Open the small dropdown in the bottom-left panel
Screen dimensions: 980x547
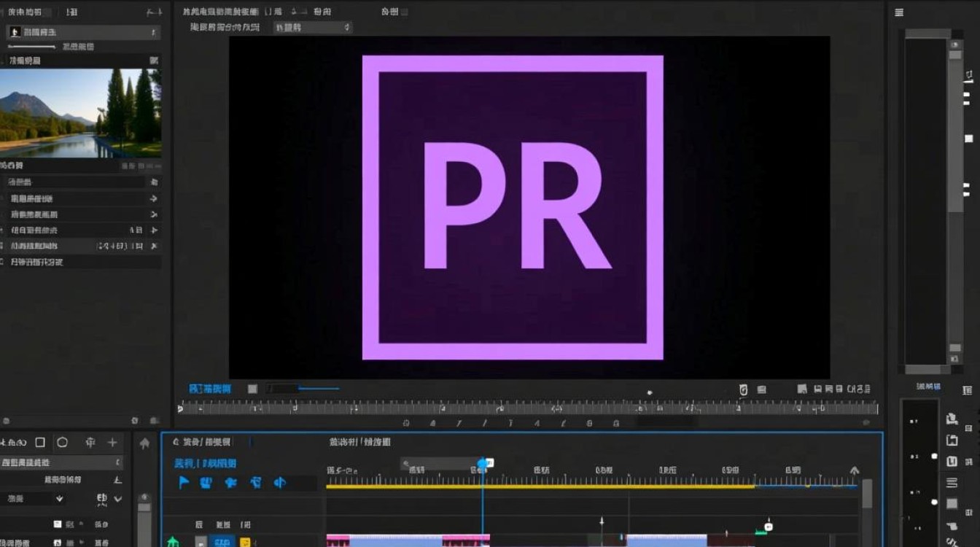pyautogui.click(x=34, y=499)
